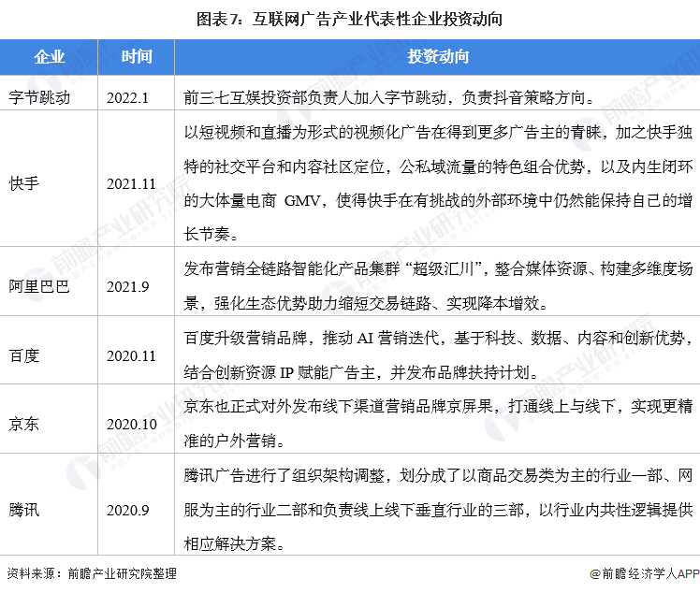Click the text 长节奏。
Viewport: 700px width, 593px height.
click(x=211, y=234)
